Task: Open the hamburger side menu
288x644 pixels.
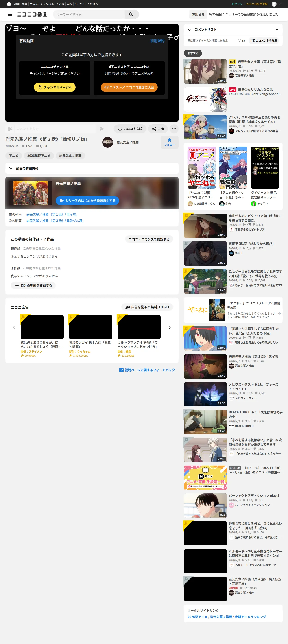Action: [x=10, y=15]
